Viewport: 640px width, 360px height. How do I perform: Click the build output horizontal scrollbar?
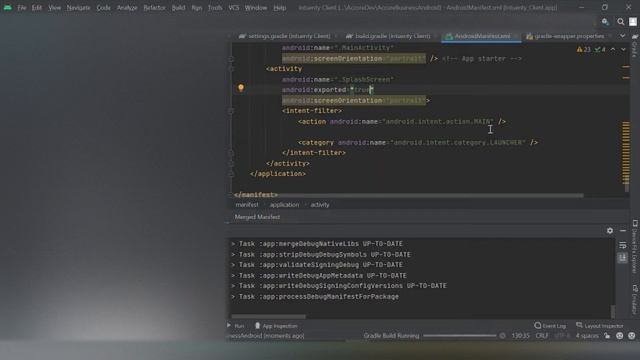click(269, 316)
